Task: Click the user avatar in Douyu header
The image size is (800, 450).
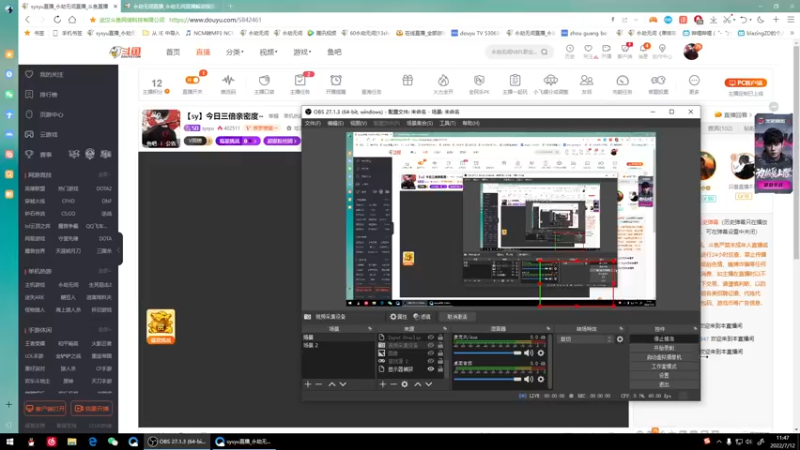Action: point(691,52)
